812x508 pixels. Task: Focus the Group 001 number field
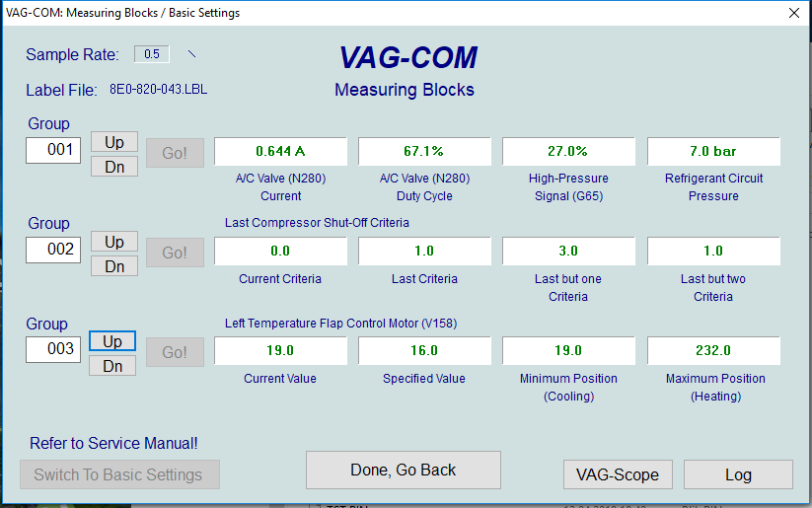click(53, 150)
